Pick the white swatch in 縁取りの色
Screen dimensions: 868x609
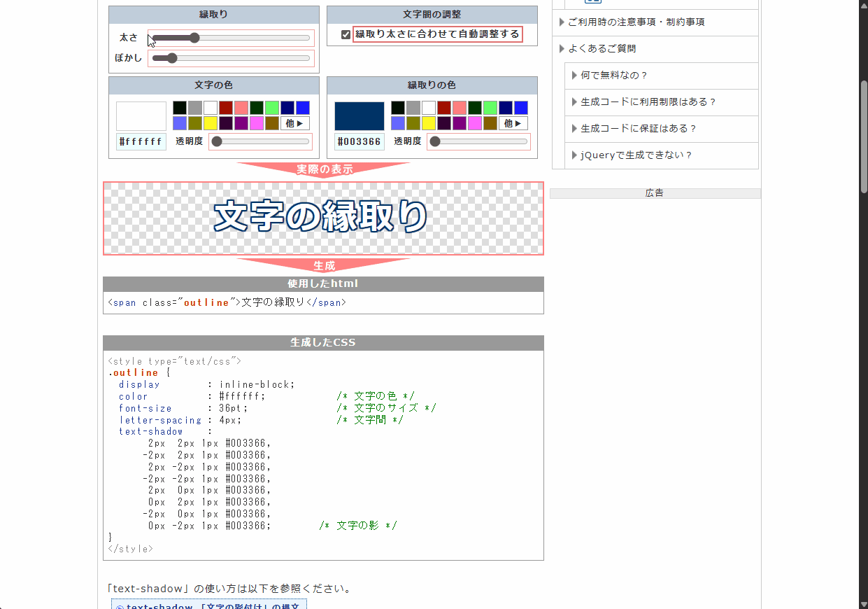point(428,108)
